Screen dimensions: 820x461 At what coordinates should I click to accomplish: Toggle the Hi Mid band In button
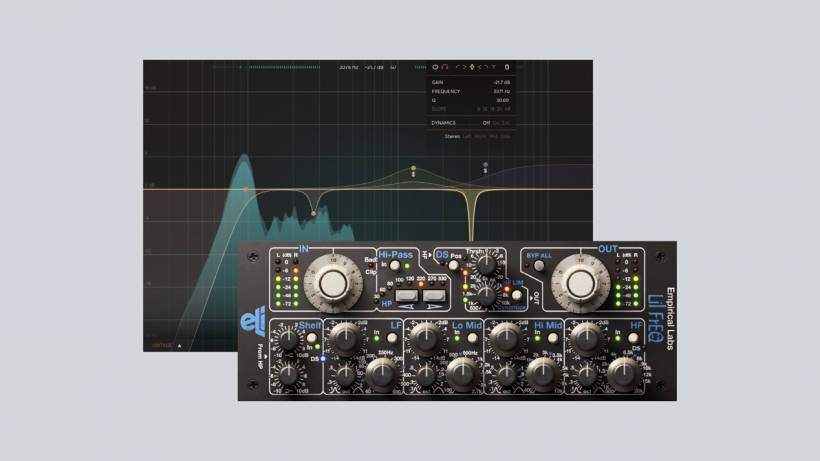(x=553, y=338)
